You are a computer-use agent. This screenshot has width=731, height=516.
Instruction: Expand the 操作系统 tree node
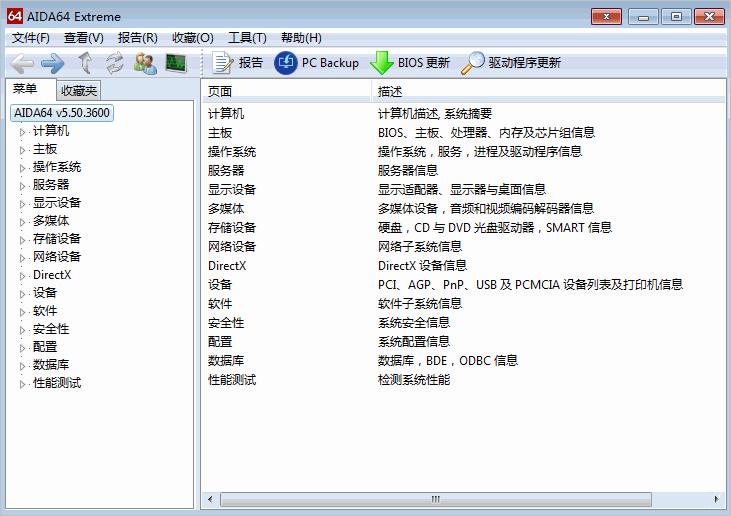pos(22,168)
